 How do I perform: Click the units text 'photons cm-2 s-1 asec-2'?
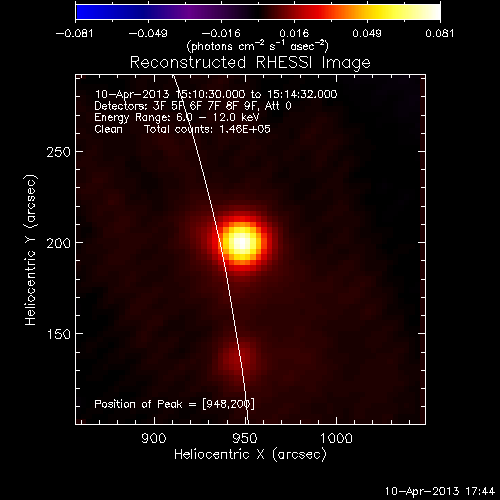(x=258, y=46)
